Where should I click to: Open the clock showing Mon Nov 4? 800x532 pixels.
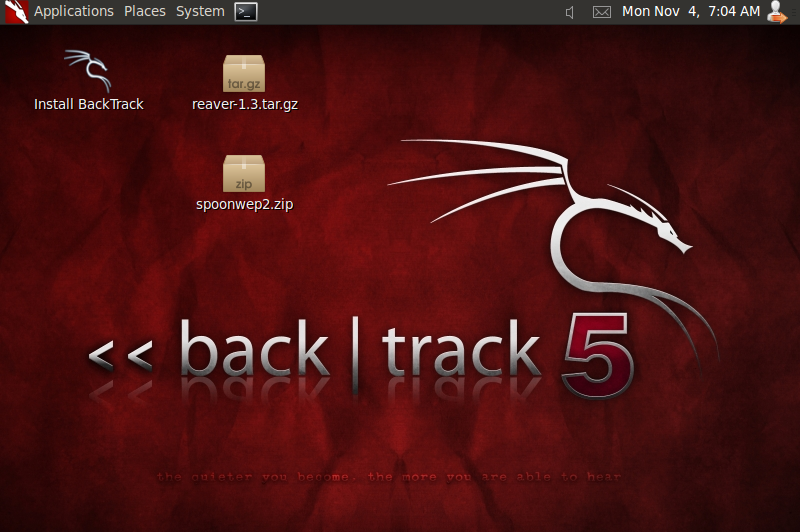tap(691, 11)
